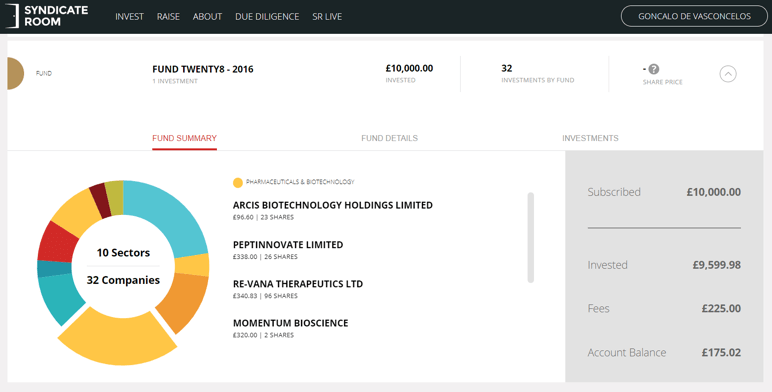Click the Account Balance £175.02 value

pyautogui.click(x=721, y=353)
